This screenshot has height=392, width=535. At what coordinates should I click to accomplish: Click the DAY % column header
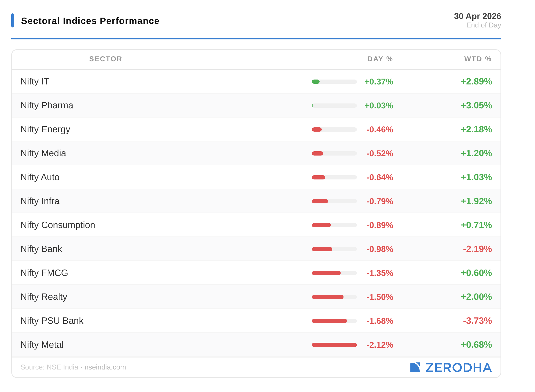point(380,59)
